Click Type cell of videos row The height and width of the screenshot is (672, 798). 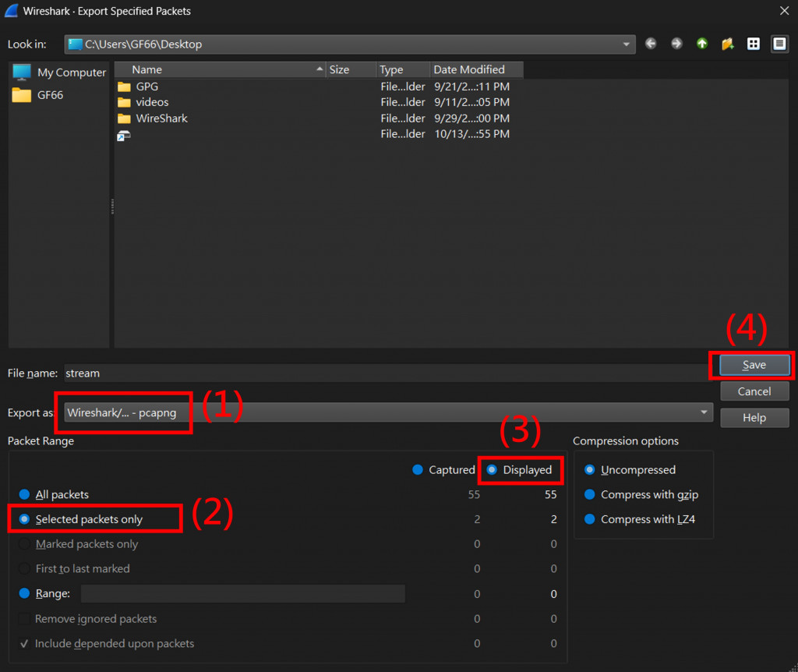(x=403, y=102)
